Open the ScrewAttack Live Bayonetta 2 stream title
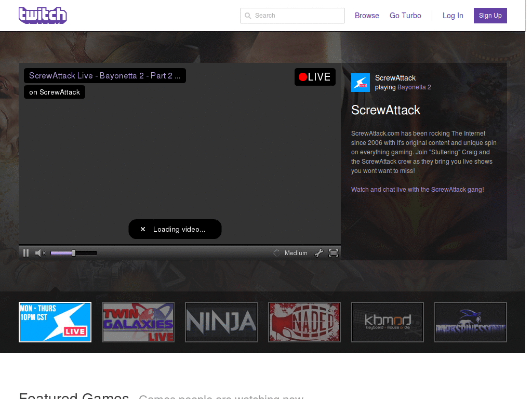 click(x=105, y=76)
